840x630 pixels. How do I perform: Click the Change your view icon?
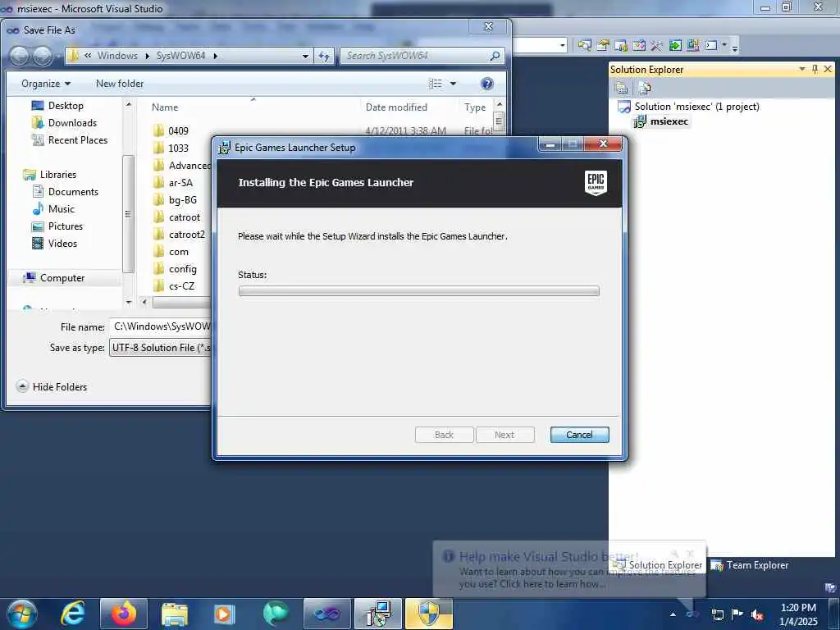(436, 84)
